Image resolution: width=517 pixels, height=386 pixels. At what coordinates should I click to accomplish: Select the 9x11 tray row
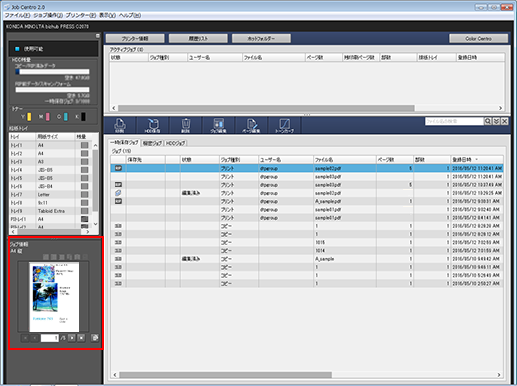[x=50, y=203]
